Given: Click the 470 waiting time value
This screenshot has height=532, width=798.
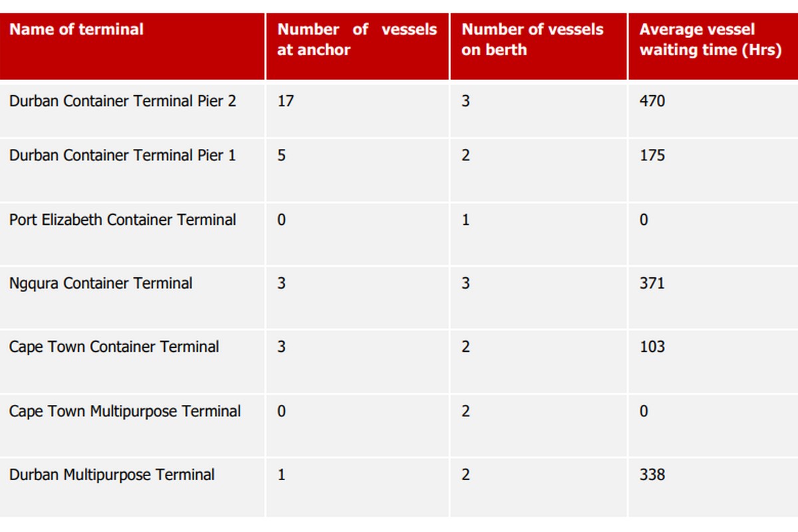Looking at the screenshot, I should tap(652, 101).
